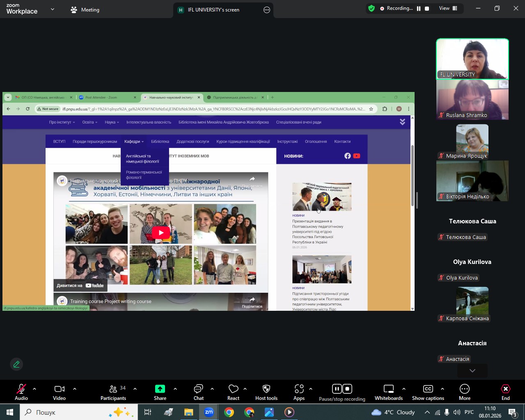Open the React emoji menu
The image size is (525, 420).
point(233,392)
